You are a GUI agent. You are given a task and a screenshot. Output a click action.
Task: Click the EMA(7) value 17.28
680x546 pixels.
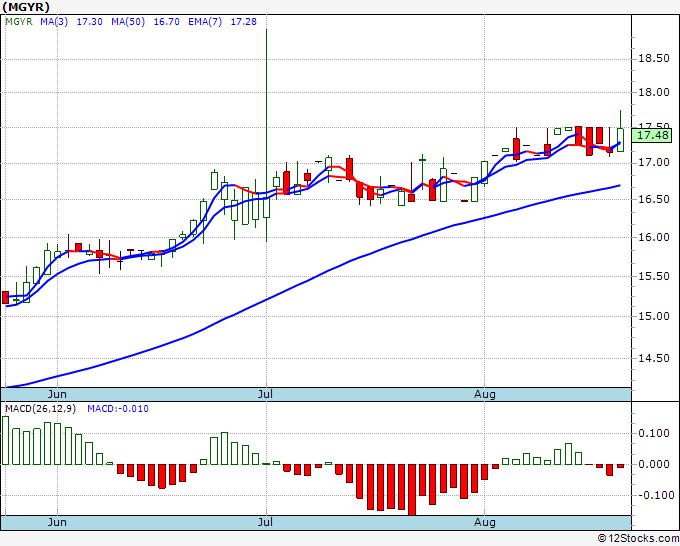(x=243, y=22)
